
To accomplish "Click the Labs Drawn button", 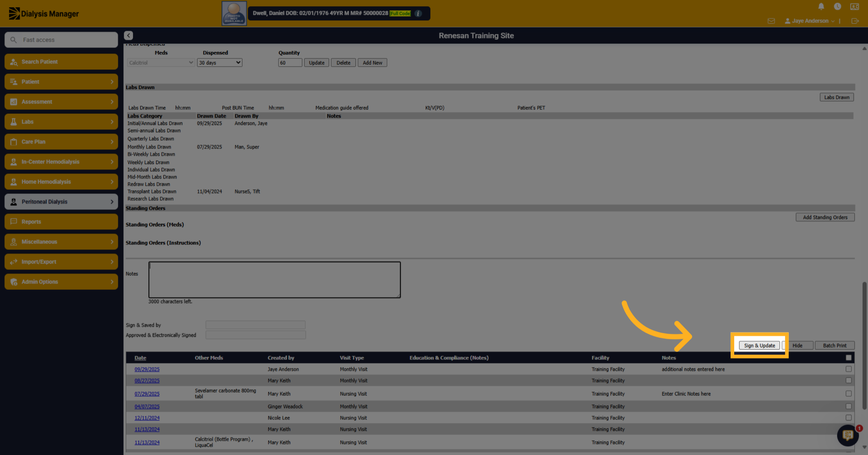I will tap(837, 97).
